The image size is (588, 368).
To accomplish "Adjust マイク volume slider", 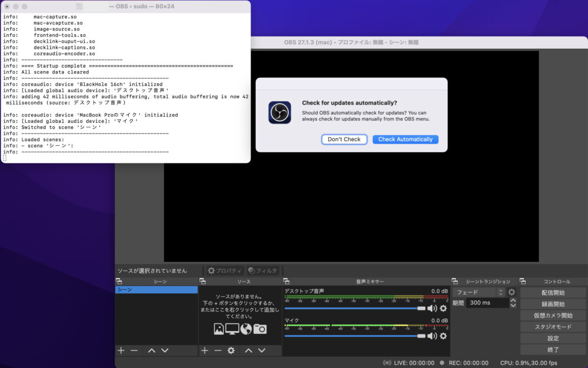I will click(355, 336).
